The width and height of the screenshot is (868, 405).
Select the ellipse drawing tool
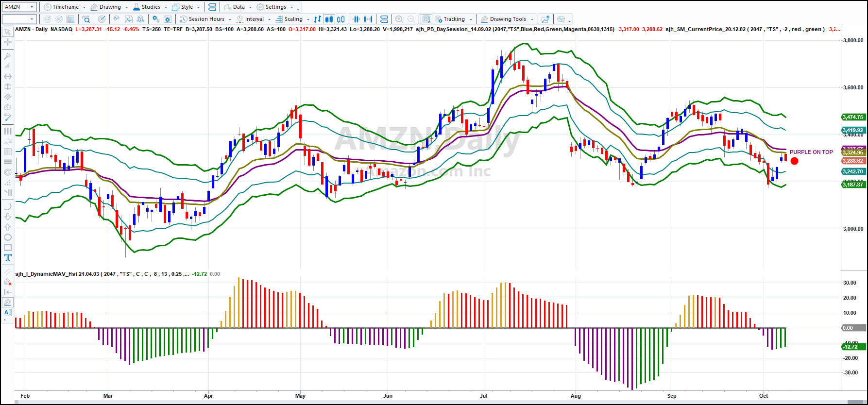pyautogui.click(x=8, y=237)
